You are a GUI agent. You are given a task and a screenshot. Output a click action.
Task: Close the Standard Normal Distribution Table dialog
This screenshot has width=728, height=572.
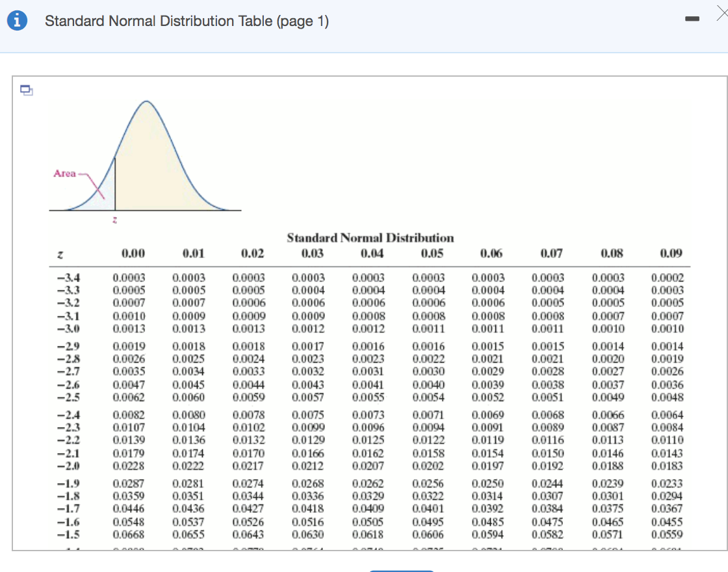click(722, 14)
